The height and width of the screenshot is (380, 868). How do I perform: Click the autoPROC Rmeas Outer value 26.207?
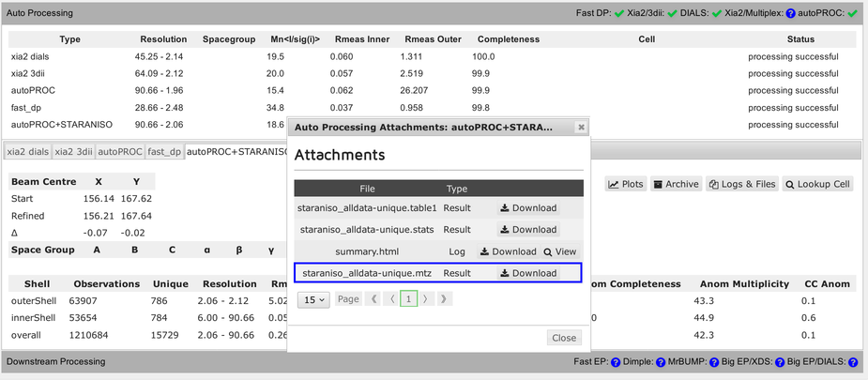[x=414, y=90]
